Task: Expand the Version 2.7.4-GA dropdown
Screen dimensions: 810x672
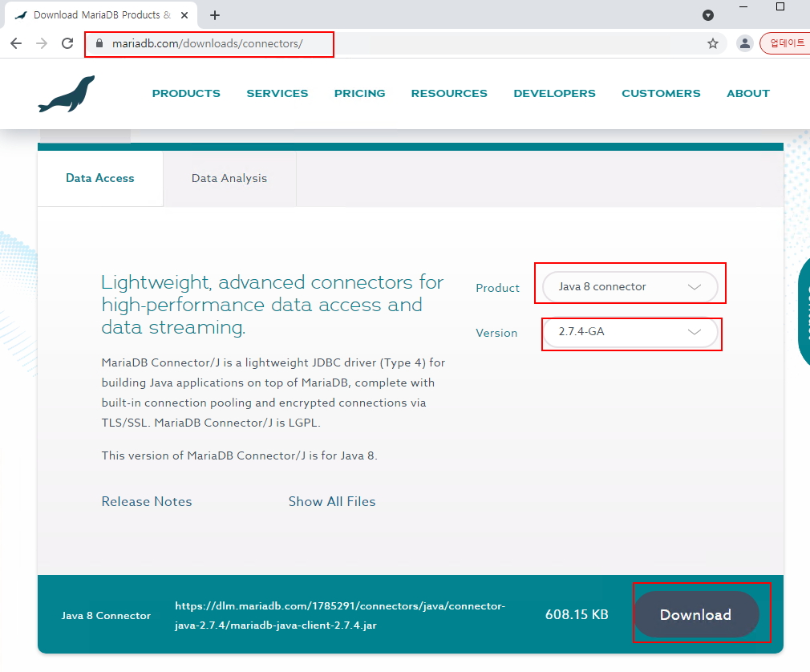Action: point(630,332)
